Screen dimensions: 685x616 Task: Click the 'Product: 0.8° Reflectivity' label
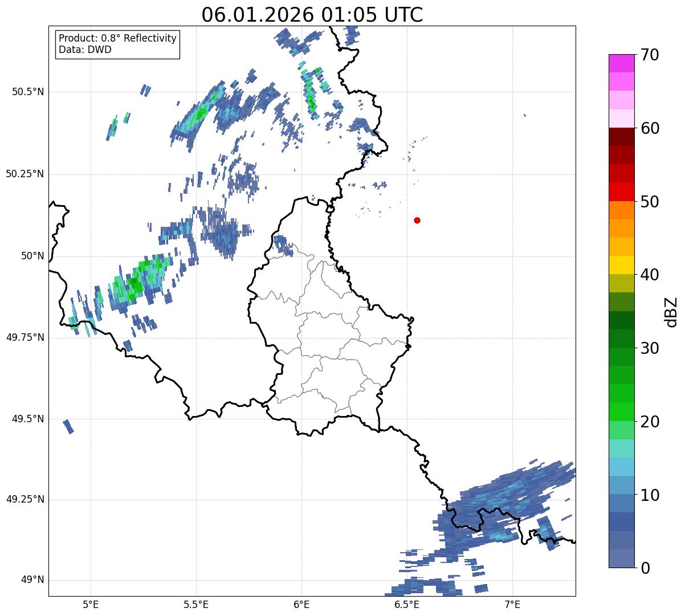(x=118, y=38)
